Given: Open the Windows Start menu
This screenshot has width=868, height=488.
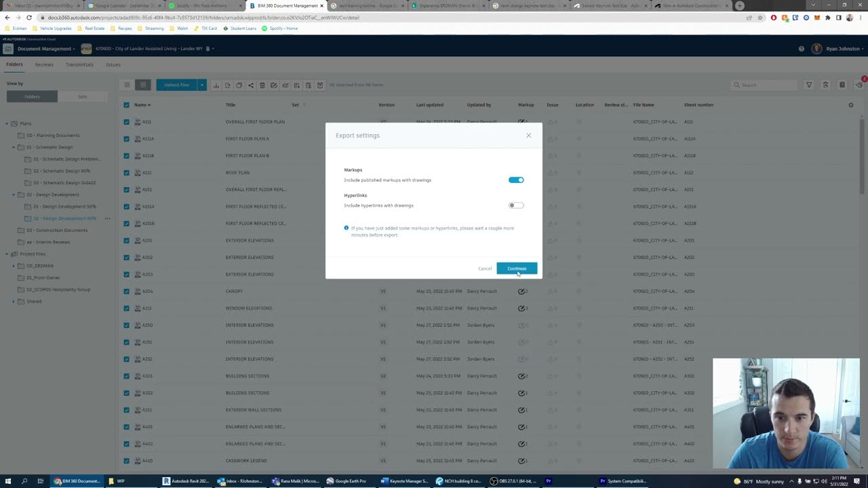Looking at the screenshot, I should 8,481.
